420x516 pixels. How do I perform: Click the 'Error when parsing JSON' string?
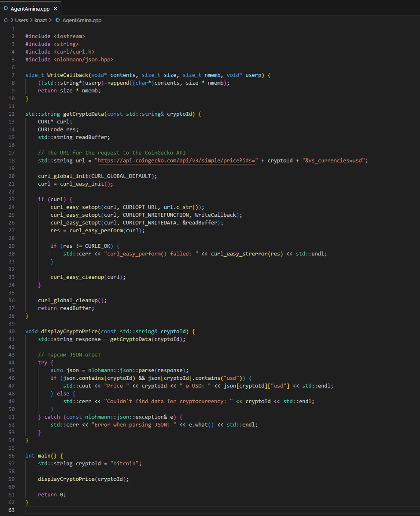pos(134,425)
